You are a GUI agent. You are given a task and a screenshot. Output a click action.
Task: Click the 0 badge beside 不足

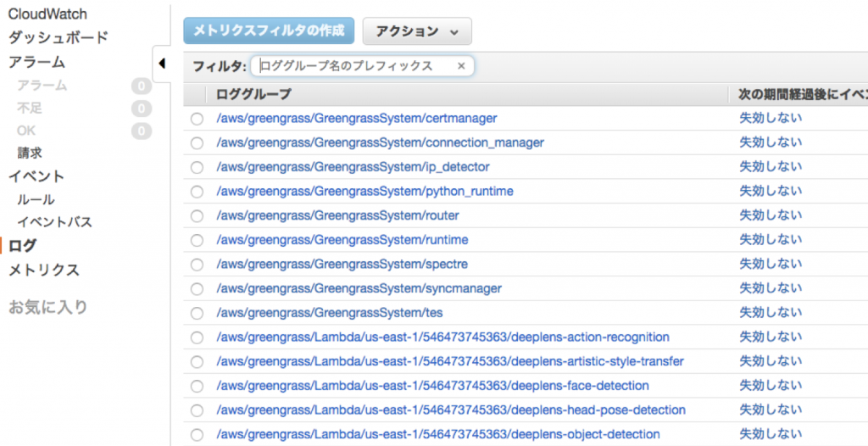[x=142, y=109]
